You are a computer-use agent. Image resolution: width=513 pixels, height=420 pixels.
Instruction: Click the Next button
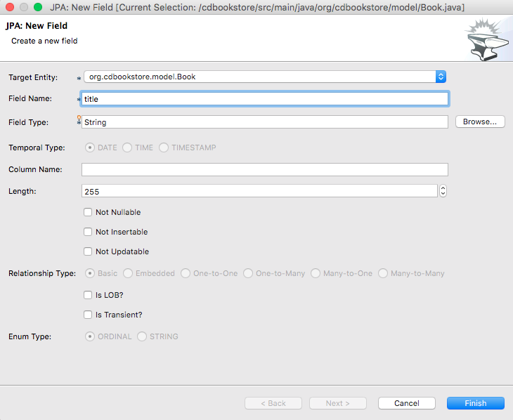pyautogui.click(x=338, y=403)
